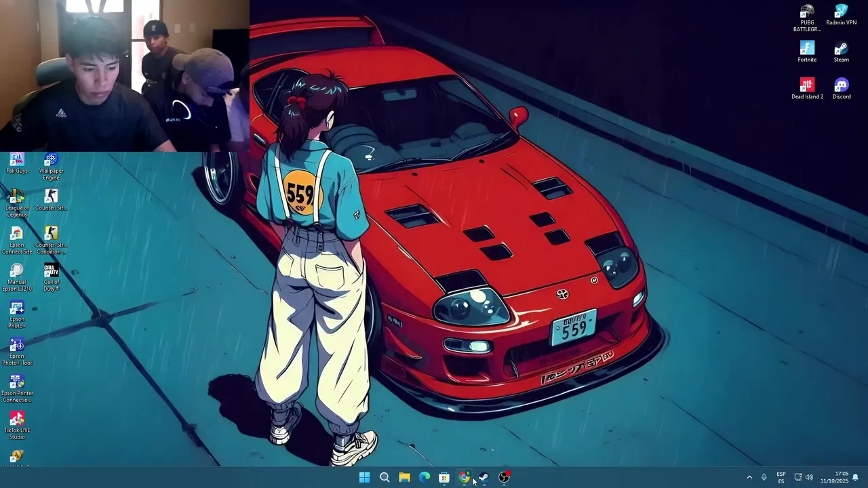Open the clock showing 17:05
Viewport: 868px width, 488px height.
click(x=835, y=477)
